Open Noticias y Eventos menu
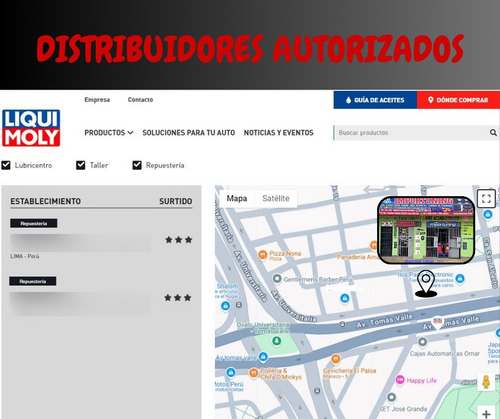This screenshot has height=419, width=500. (x=279, y=133)
